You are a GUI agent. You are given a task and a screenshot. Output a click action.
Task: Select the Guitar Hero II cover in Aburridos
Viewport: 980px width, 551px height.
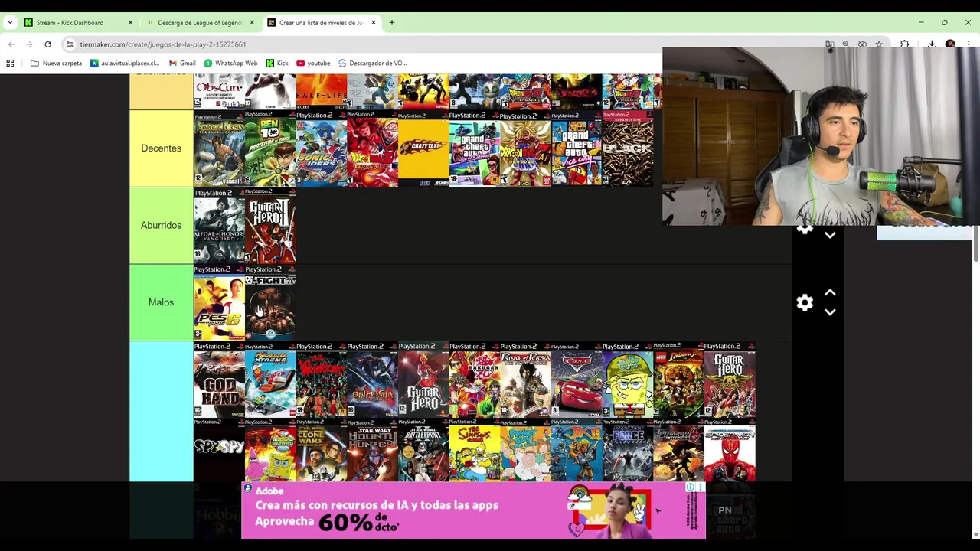click(x=270, y=226)
